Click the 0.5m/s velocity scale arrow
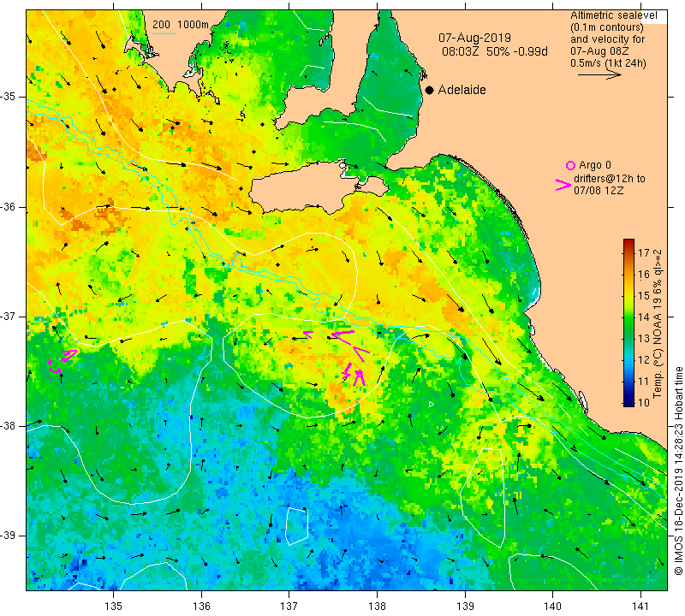Viewport: 685px width, 616px height. click(599, 75)
